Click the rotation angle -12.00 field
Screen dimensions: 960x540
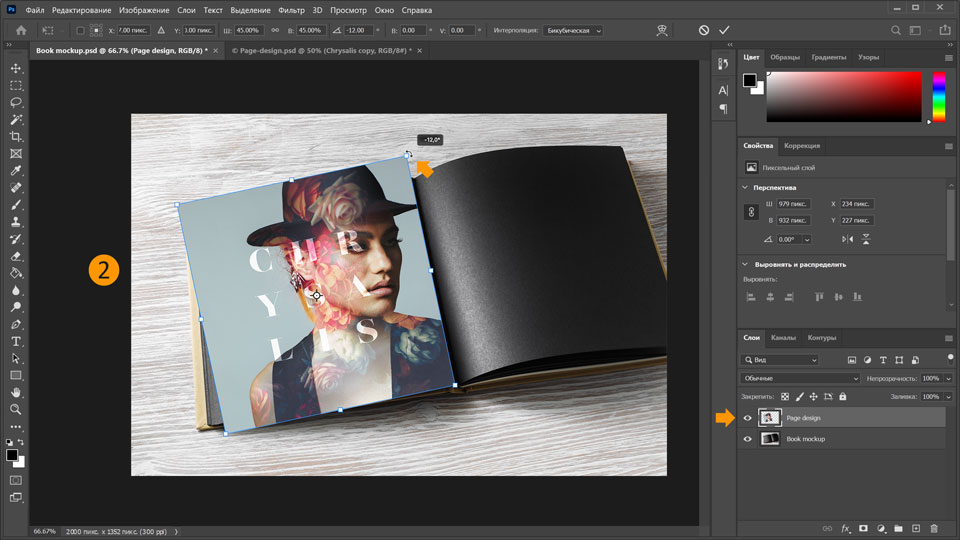tap(358, 30)
